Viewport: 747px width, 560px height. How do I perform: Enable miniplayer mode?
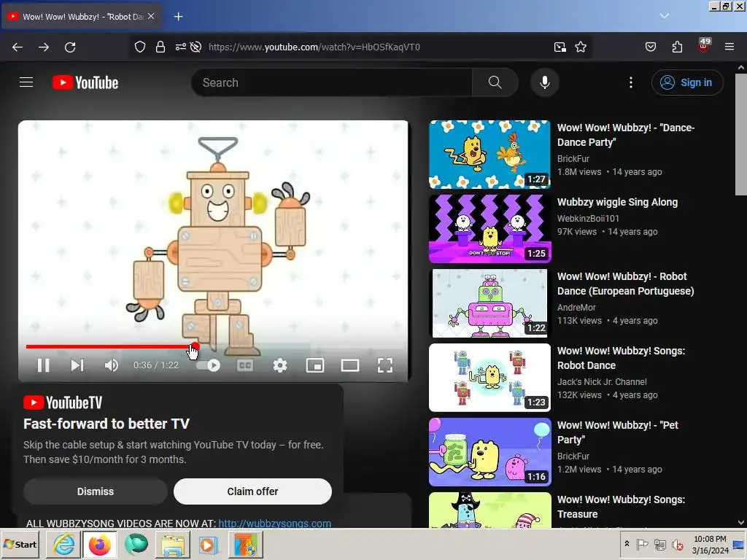(x=315, y=365)
